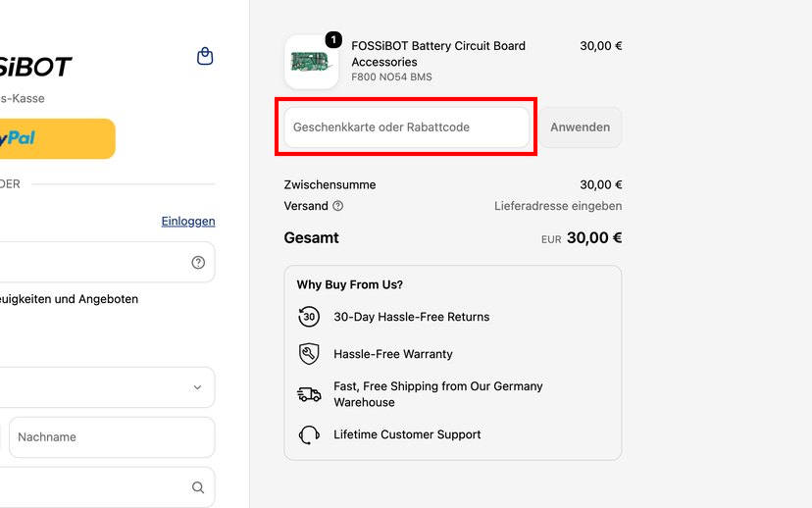Click the FOSSiBOT logo
Viewport: 812px width, 508px height.
(x=35, y=67)
